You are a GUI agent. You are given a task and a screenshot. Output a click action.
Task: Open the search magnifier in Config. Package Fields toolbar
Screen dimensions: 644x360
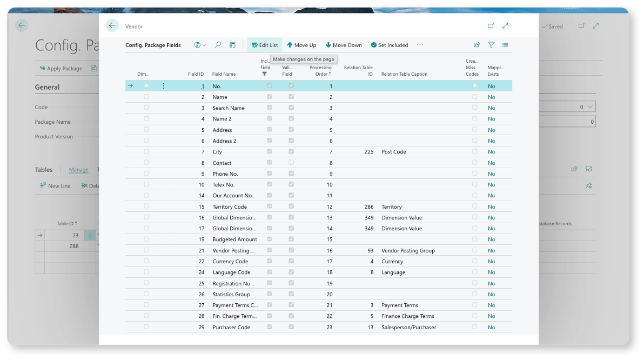(x=218, y=45)
